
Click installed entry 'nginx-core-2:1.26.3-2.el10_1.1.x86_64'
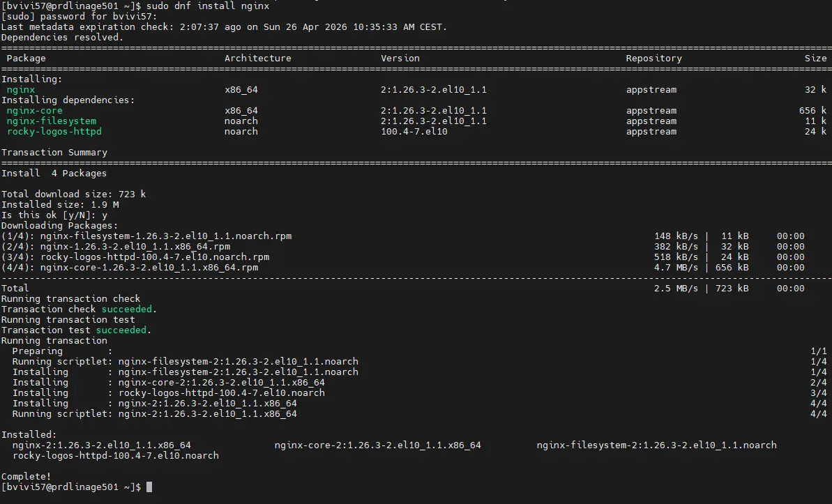[378, 445]
